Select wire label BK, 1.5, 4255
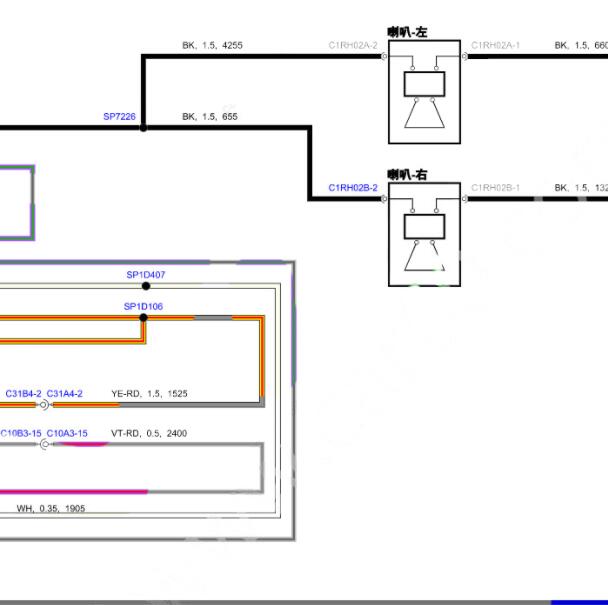 tap(212, 45)
